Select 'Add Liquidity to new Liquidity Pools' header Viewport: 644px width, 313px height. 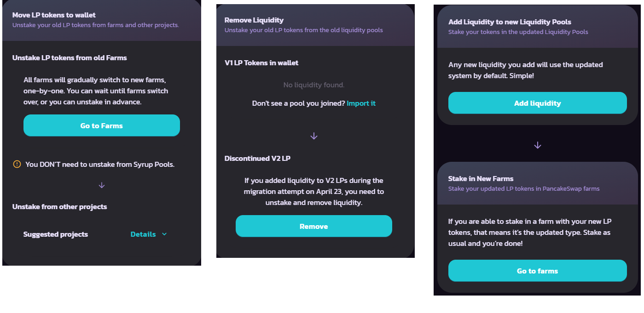(510, 22)
